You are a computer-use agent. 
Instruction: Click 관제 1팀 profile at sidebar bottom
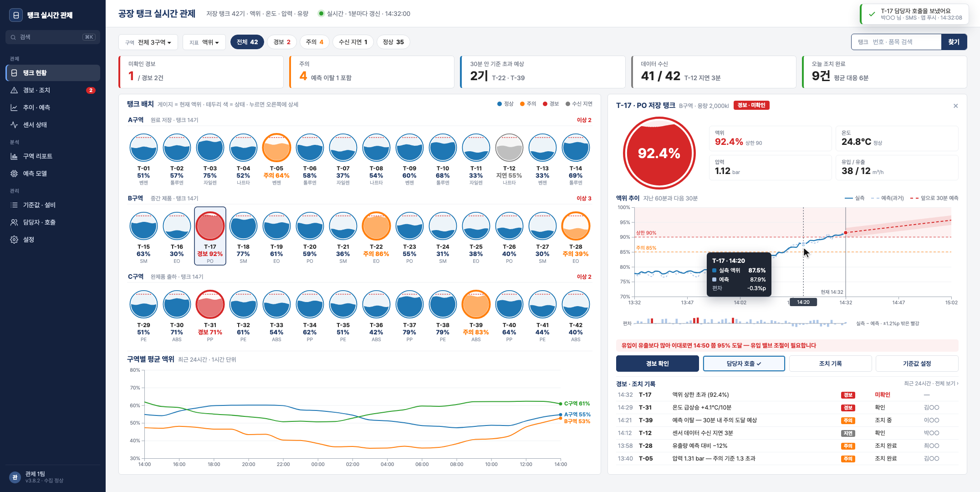[x=53, y=477]
